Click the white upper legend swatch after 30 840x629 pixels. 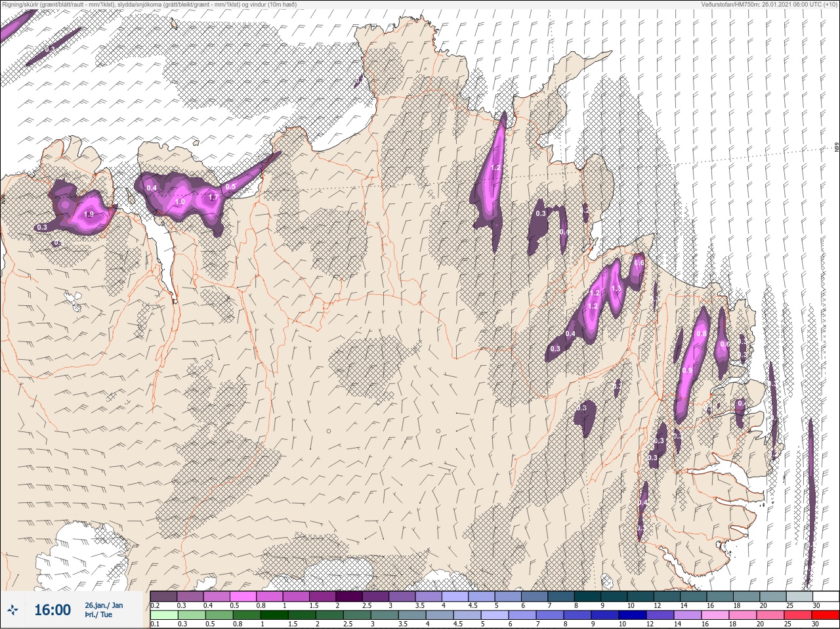(x=826, y=596)
